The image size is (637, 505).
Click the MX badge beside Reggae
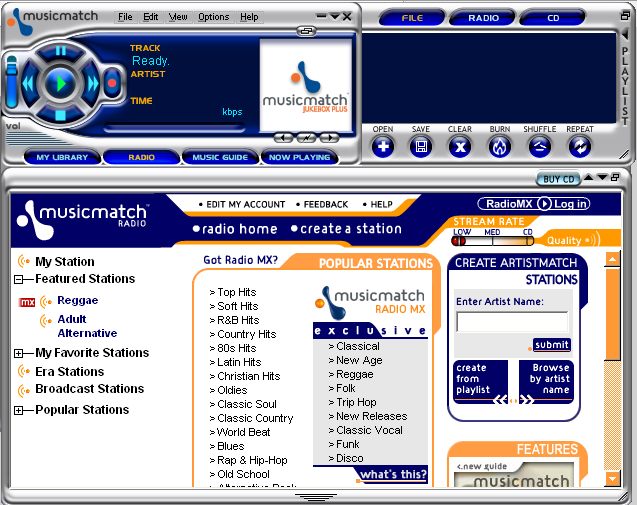27,302
